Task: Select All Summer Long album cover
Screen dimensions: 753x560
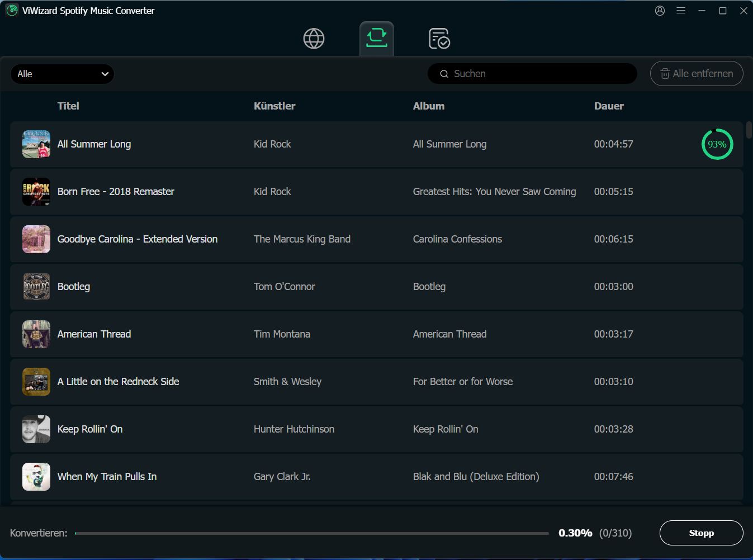Action: [x=36, y=144]
